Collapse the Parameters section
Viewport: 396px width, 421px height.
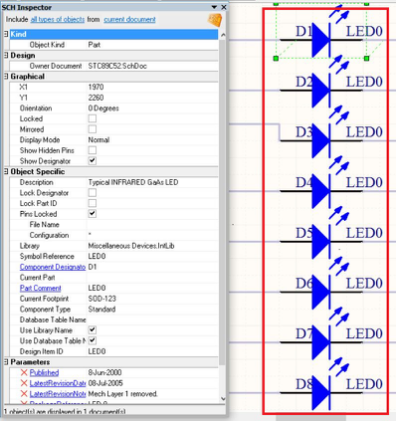(6, 362)
